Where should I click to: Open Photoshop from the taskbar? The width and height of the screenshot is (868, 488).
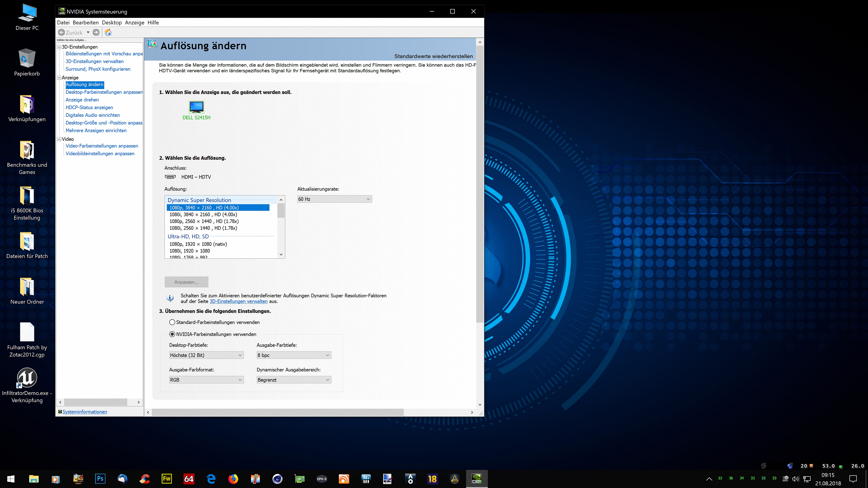(x=100, y=479)
